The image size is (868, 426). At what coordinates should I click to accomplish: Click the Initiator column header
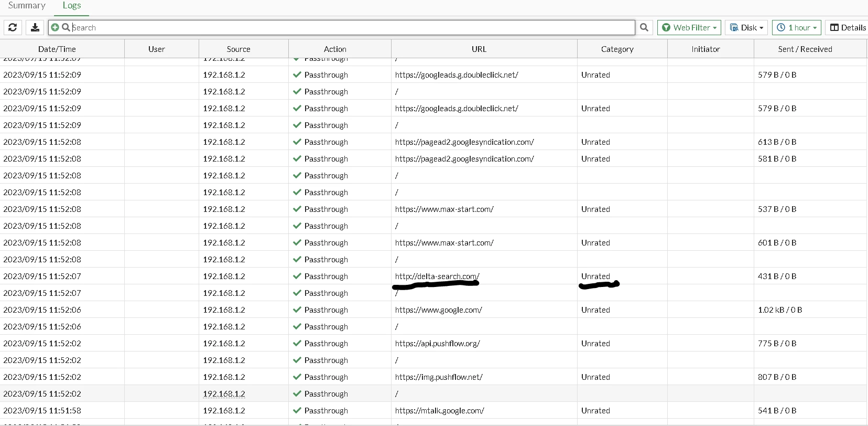706,49
